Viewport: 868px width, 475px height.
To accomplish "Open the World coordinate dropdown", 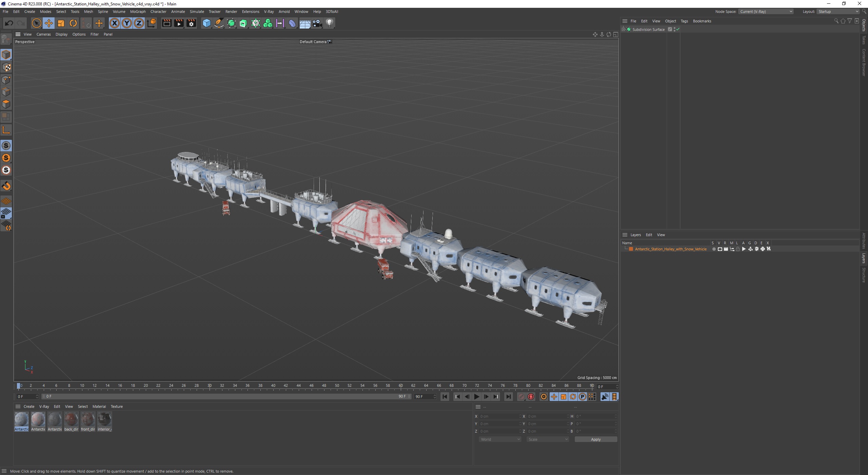I will click(x=500, y=439).
